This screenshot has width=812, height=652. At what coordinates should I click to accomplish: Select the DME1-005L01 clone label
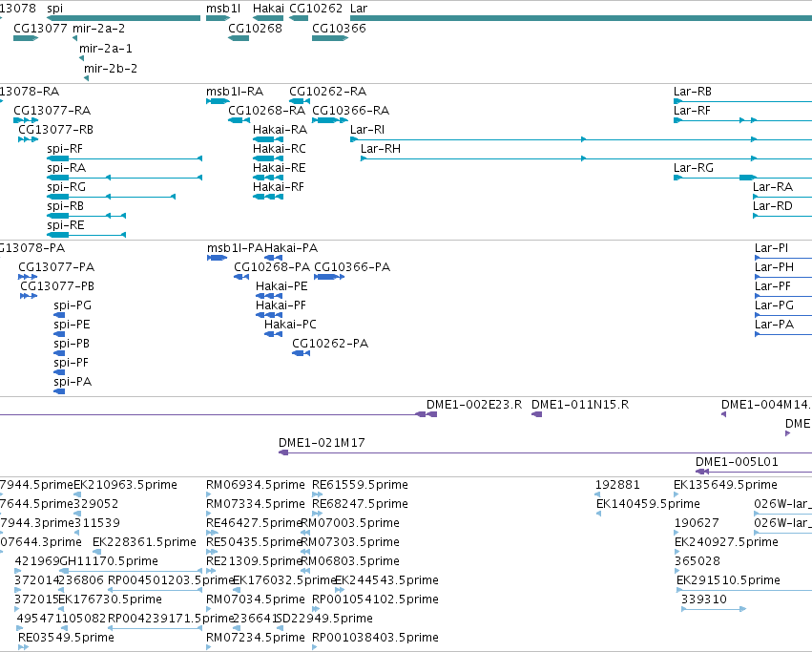point(737,462)
